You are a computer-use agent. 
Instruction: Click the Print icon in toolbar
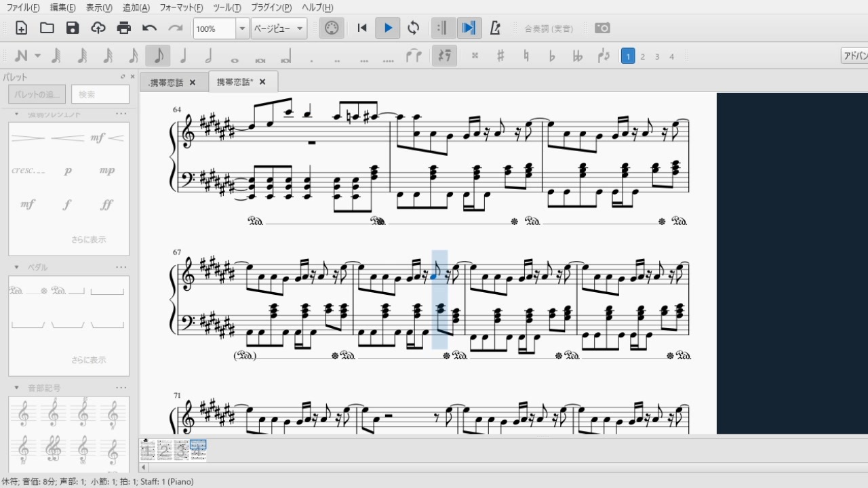(123, 28)
